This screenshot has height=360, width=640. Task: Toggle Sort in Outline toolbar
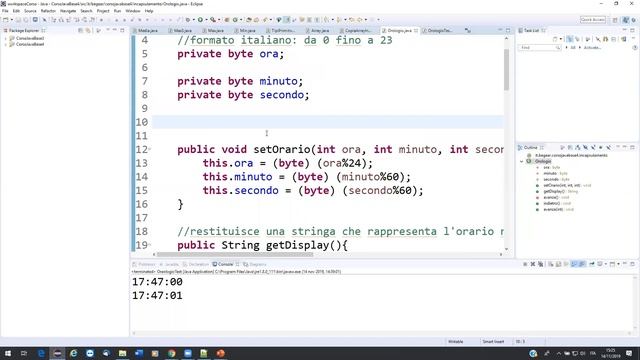point(578,147)
